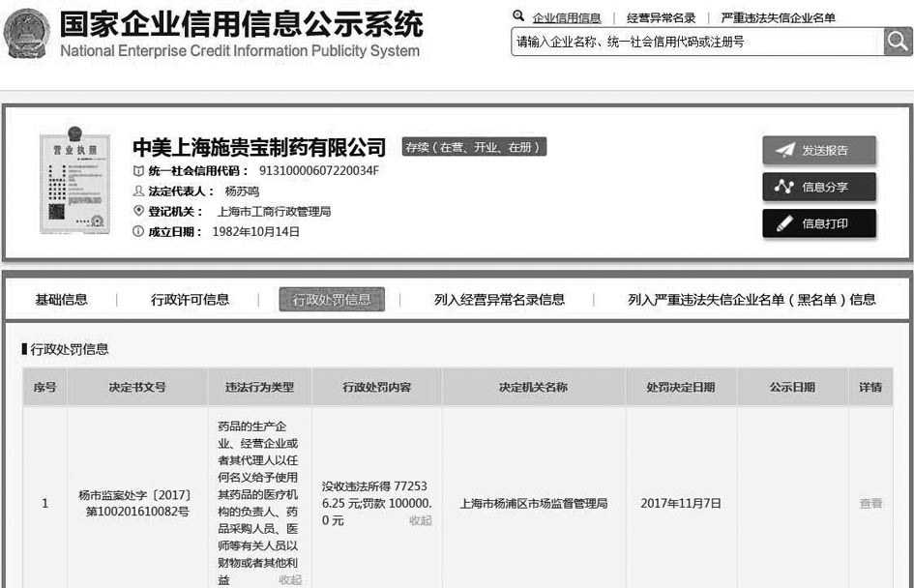The width and height of the screenshot is (914, 588).
Task: Click the founding date 1982年10月14日
Action: tap(256, 231)
